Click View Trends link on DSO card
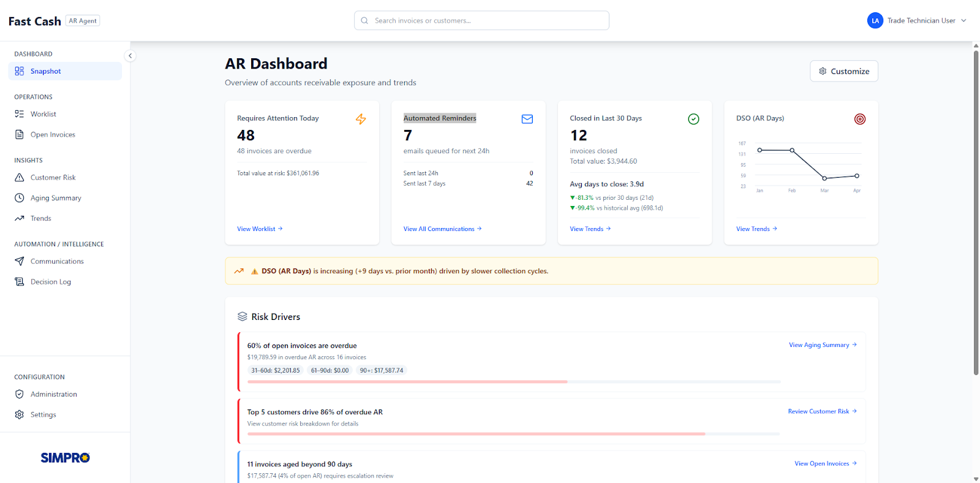Image resolution: width=980 pixels, height=483 pixels. point(756,229)
